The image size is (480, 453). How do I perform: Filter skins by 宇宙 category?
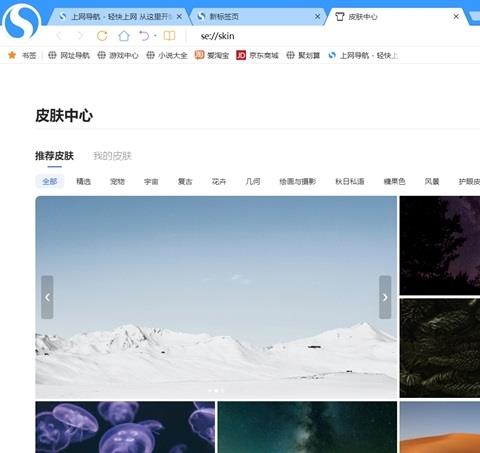(x=151, y=181)
